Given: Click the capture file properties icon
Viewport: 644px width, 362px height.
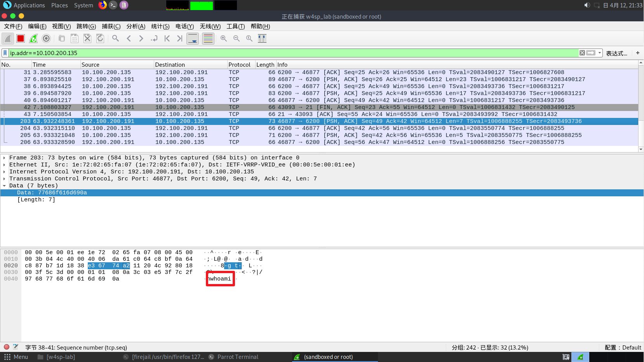Looking at the screenshot, I should coord(16,347).
